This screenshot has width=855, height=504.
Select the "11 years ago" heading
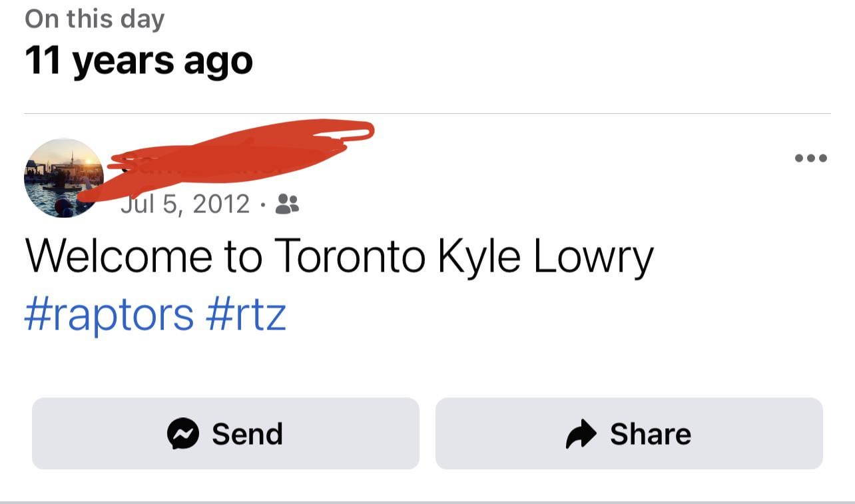(139, 61)
